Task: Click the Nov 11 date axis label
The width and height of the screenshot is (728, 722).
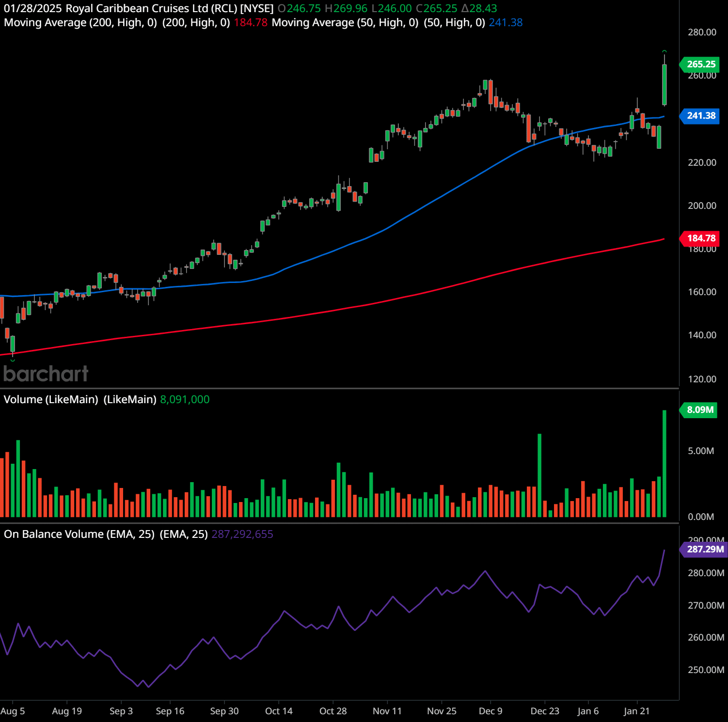Action: pyautogui.click(x=387, y=711)
